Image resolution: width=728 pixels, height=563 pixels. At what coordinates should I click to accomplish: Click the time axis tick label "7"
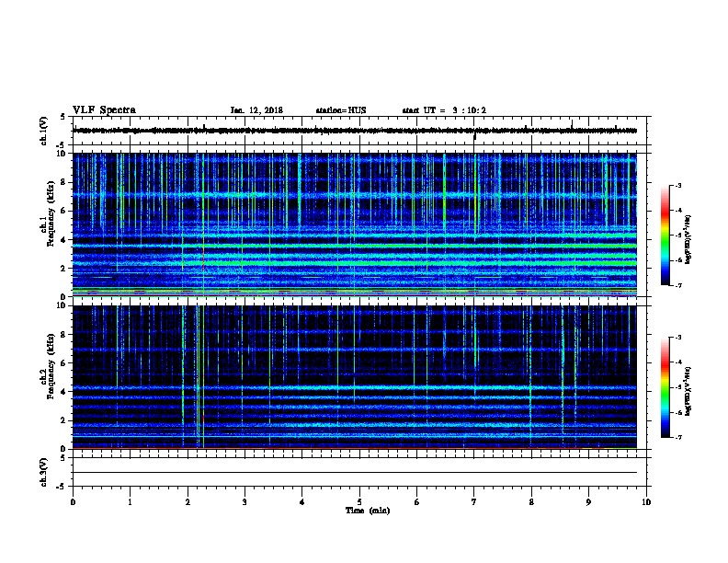(x=474, y=502)
